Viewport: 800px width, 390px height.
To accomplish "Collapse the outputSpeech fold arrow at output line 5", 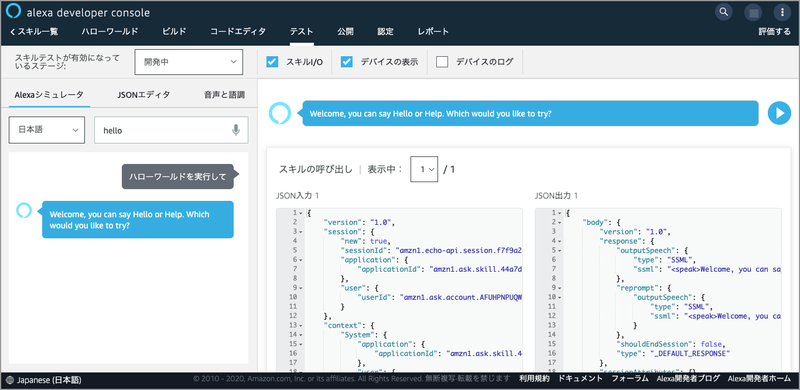I will (560, 250).
